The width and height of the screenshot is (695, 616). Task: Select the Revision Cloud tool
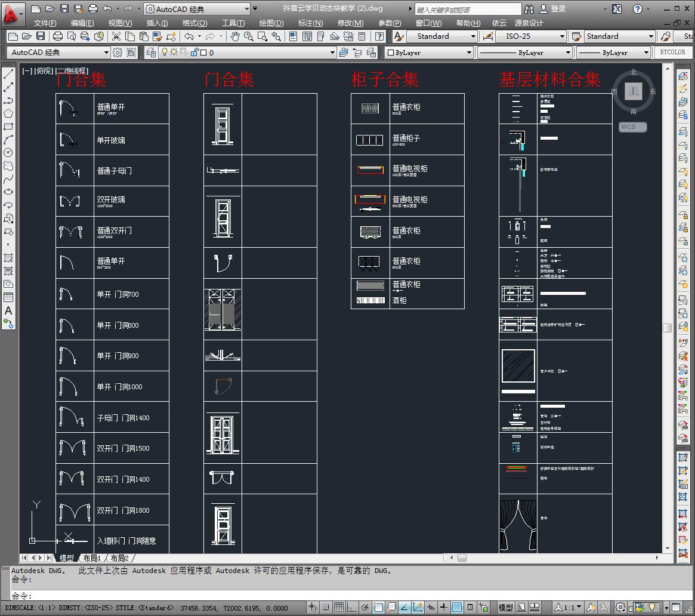[8, 166]
